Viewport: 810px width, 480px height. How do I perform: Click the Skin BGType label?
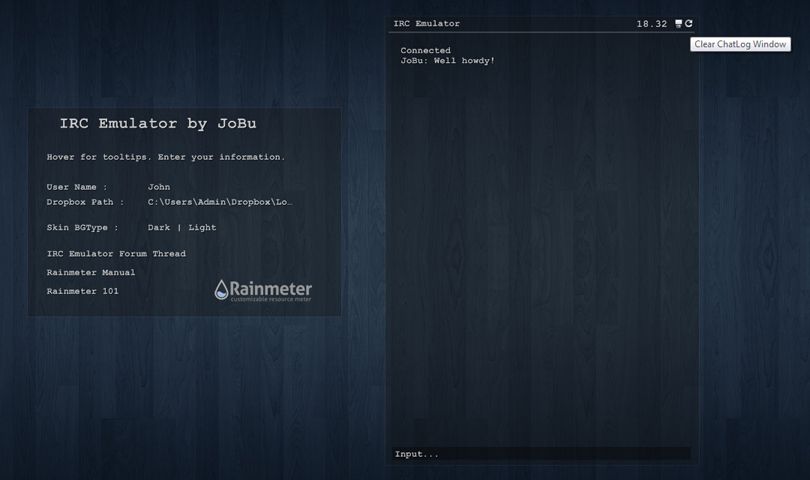pyautogui.click(x=81, y=228)
